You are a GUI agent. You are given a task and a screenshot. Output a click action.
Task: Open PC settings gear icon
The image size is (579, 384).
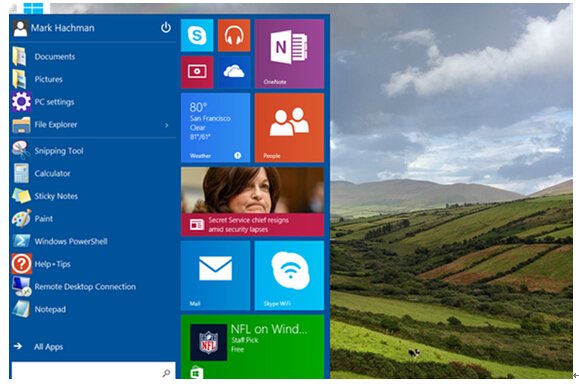[21, 102]
